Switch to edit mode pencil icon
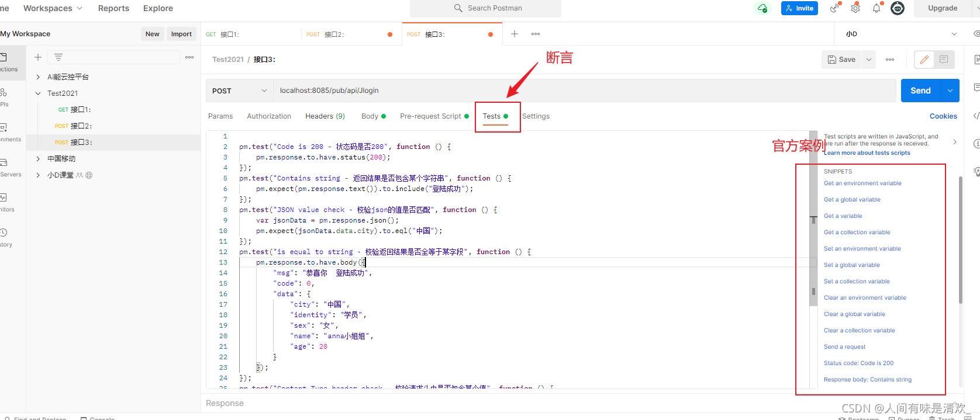Viewport: 980px width, 420px height. [x=924, y=60]
